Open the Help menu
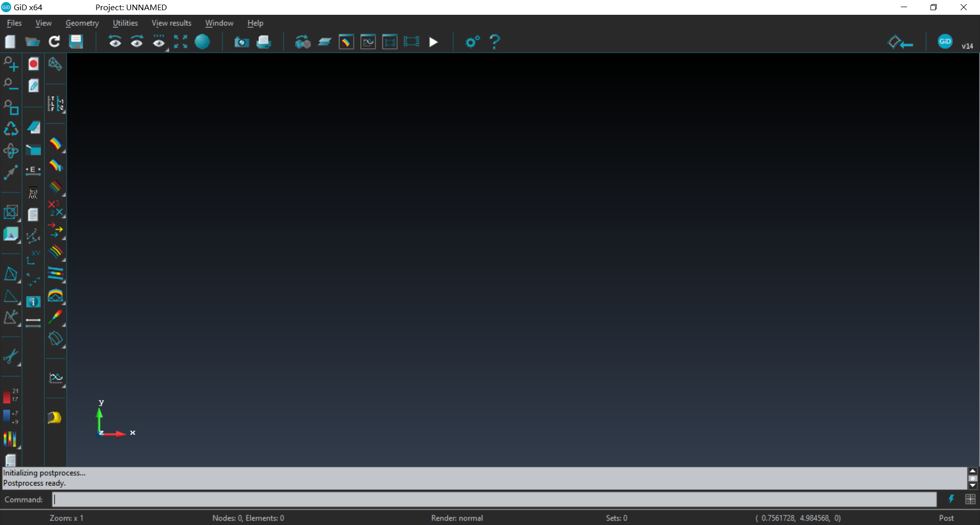This screenshot has width=980, height=525. click(255, 23)
